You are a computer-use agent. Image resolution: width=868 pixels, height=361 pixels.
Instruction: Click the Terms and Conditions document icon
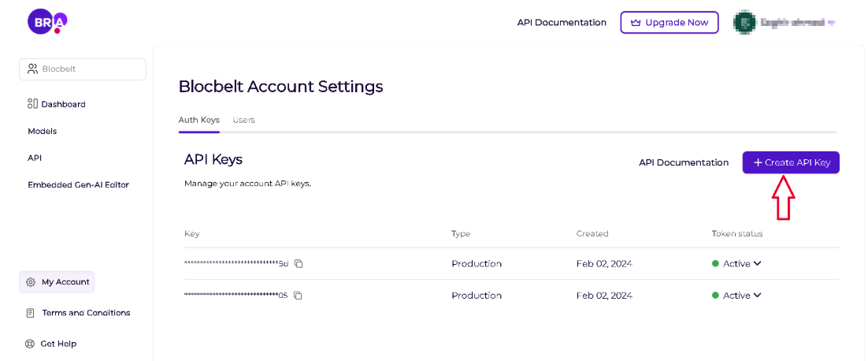point(31,313)
